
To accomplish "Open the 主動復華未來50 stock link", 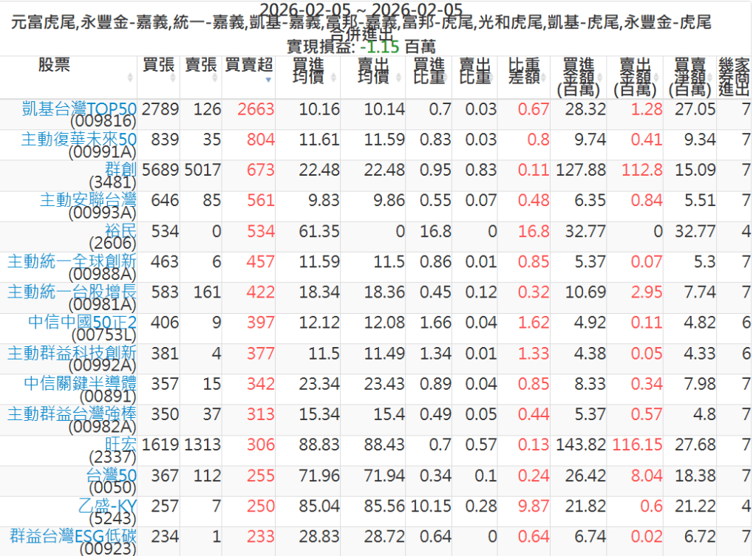I will (x=78, y=140).
